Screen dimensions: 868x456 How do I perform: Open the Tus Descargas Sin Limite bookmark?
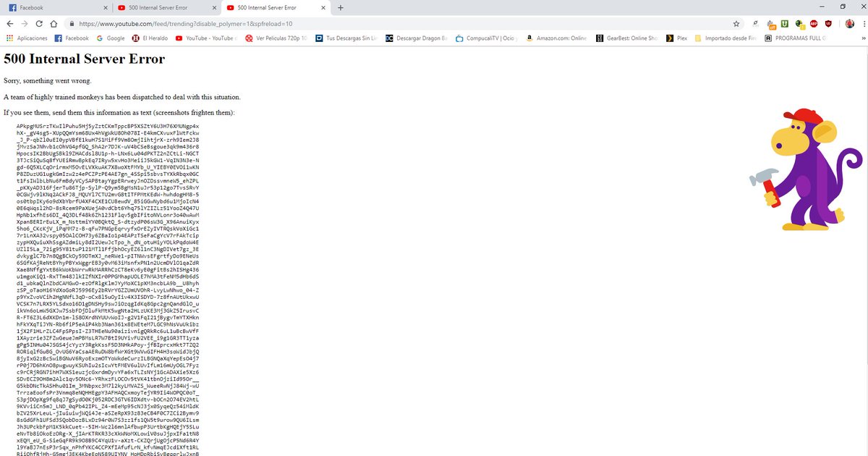pos(346,38)
